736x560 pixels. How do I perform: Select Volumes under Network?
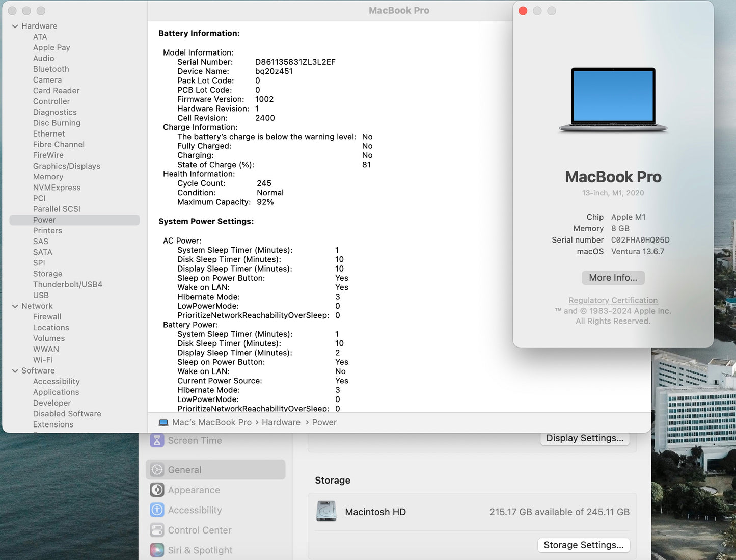click(x=49, y=338)
